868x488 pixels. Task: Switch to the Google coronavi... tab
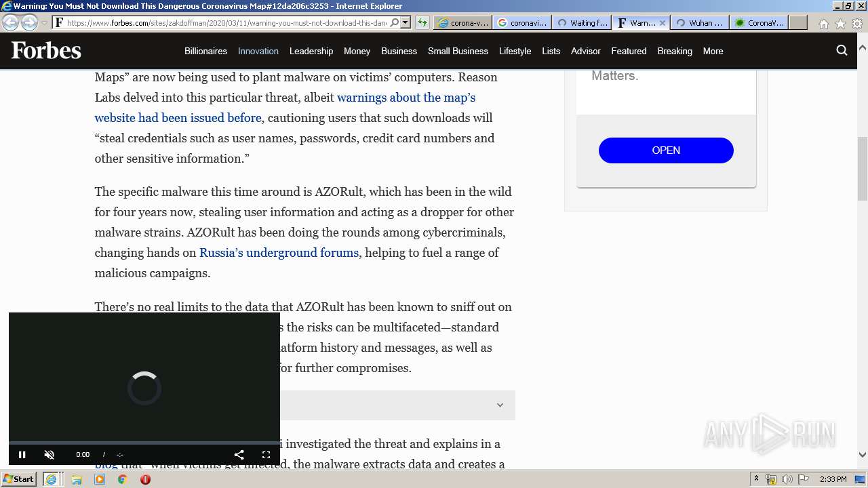pos(521,22)
